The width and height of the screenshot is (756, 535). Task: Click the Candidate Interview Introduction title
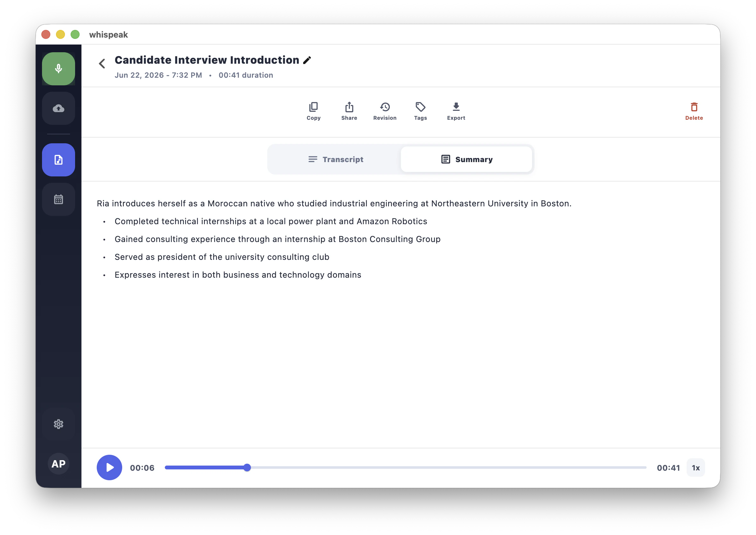(x=207, y=60)
